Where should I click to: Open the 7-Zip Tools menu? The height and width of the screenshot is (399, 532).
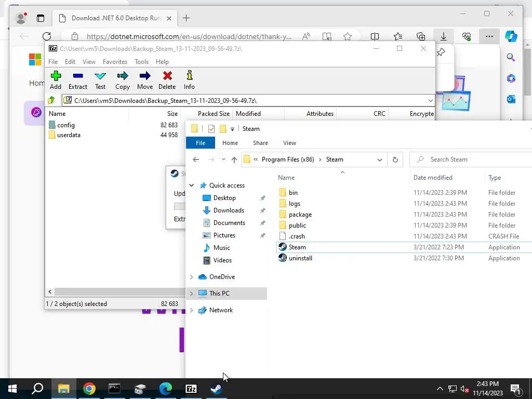point(141,62)
